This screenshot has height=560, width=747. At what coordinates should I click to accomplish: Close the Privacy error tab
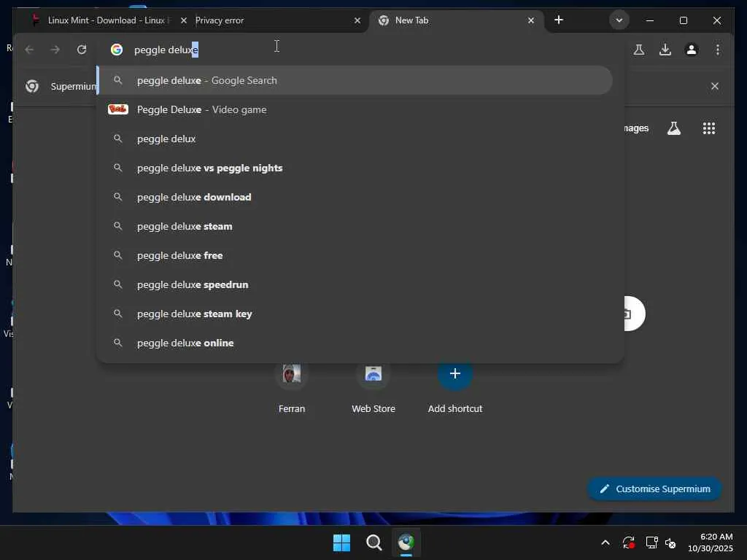click(357, 20)
